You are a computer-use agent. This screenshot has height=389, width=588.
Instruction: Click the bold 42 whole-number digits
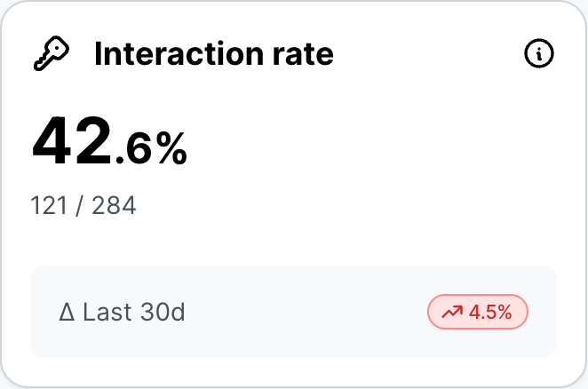click(72, 142)
